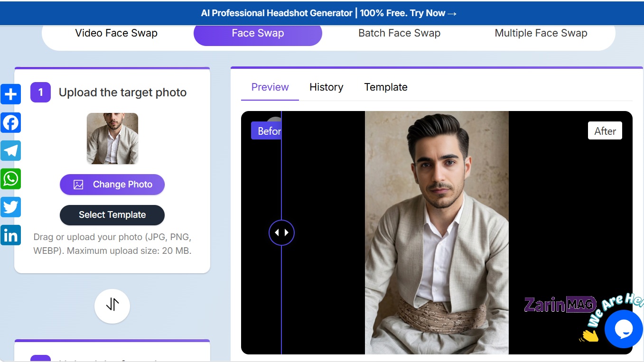
Task: Click the After label on preview
Action: click(605, 131)
